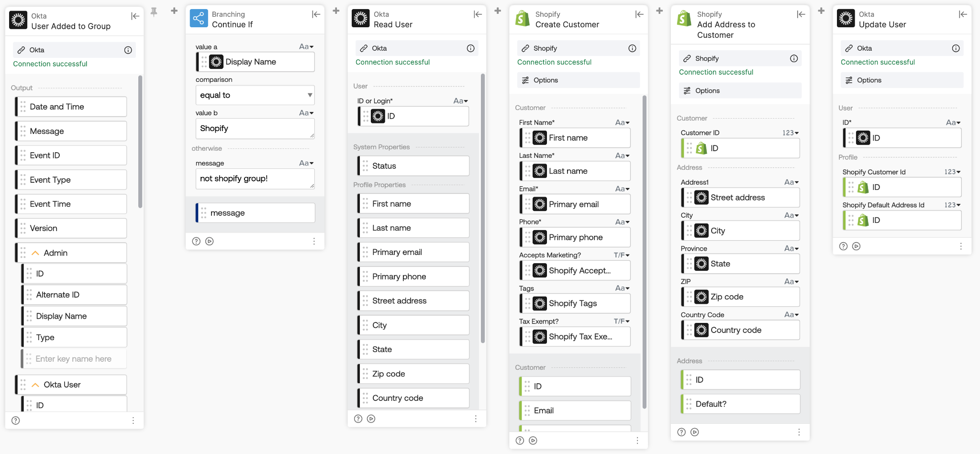The width and height of the screenshot is (980, 454).
Task: Open connection info in Add Address card
Action: pos(794,58)
